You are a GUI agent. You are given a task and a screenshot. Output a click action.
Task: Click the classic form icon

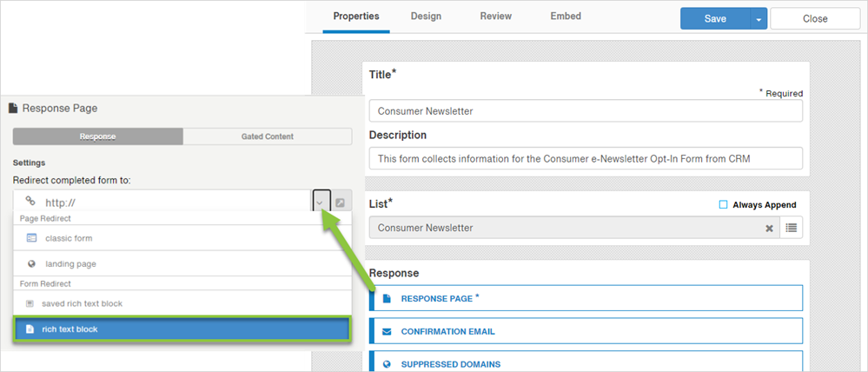31,238
